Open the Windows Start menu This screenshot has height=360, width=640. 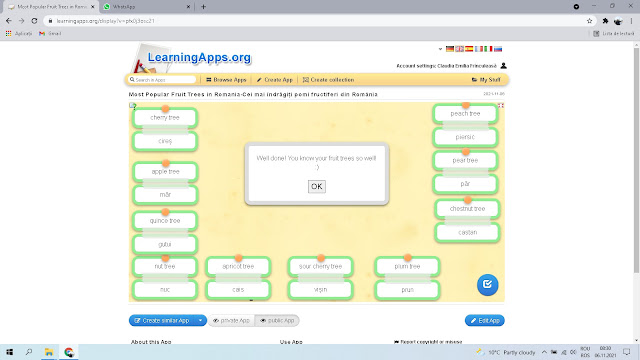coord(9,352)
